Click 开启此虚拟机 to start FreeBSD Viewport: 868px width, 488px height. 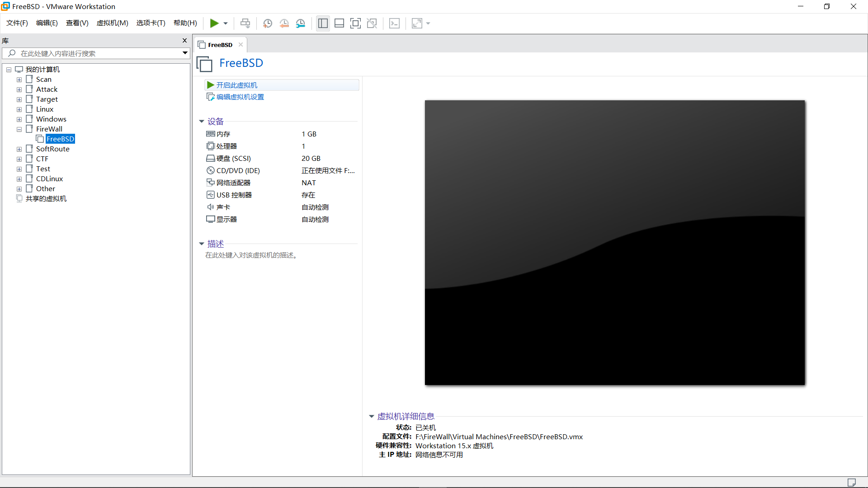click(237, 85)
